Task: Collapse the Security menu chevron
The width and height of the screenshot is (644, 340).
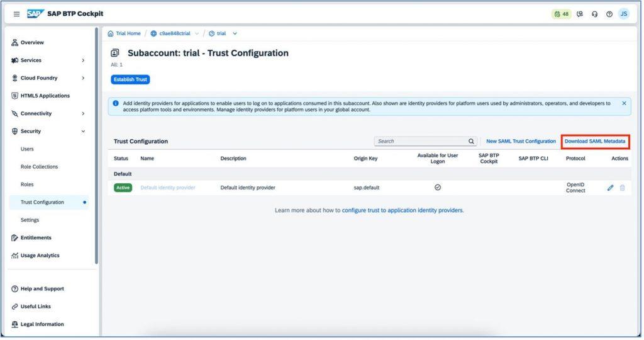Action: [x=84, y=132]
